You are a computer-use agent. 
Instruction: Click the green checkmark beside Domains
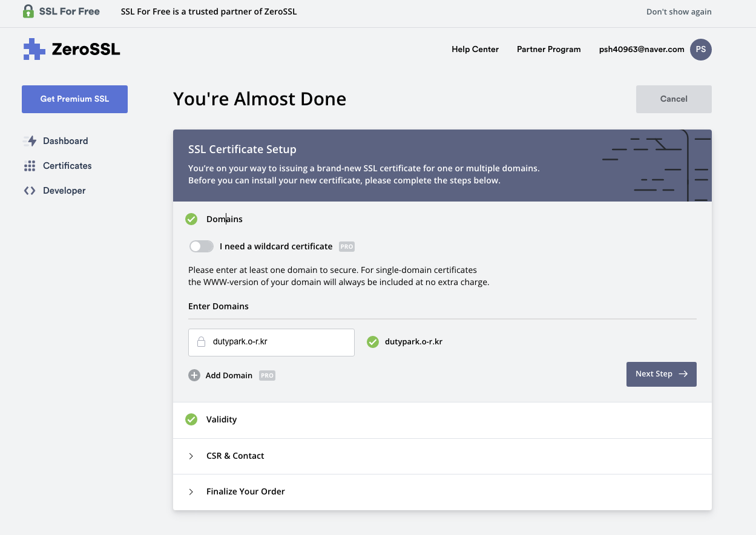[191, 219]
